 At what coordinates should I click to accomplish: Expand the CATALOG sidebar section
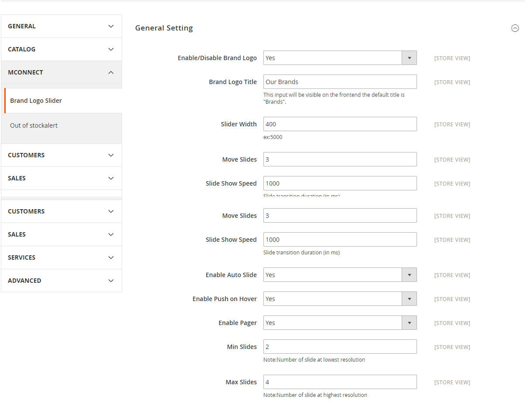pyautogui.click(x=61, y=49)
